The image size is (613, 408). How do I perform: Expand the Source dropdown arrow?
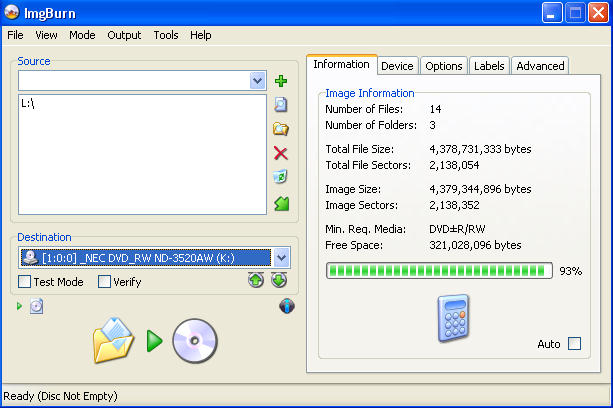(257, 81)
